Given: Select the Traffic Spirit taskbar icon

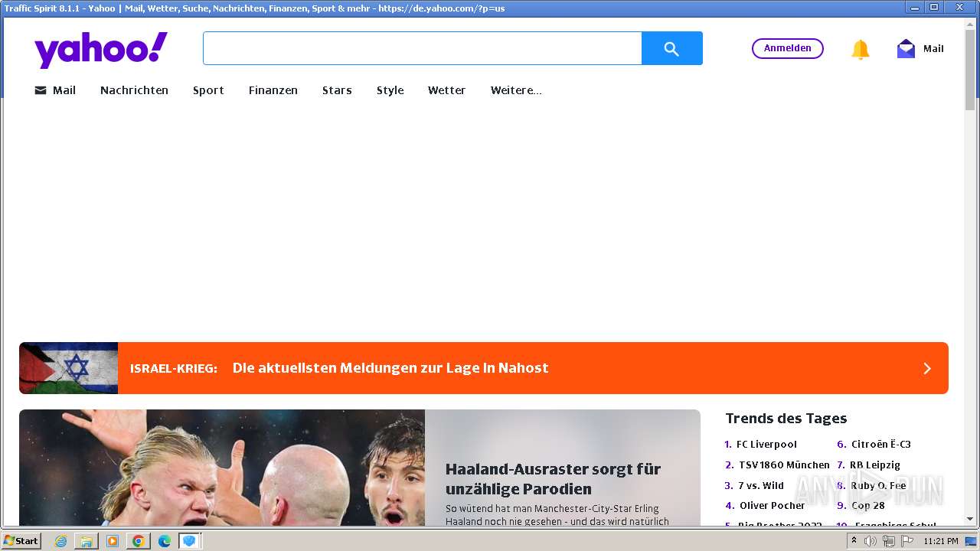Looking at the screenshot, I should click(189, 541).
